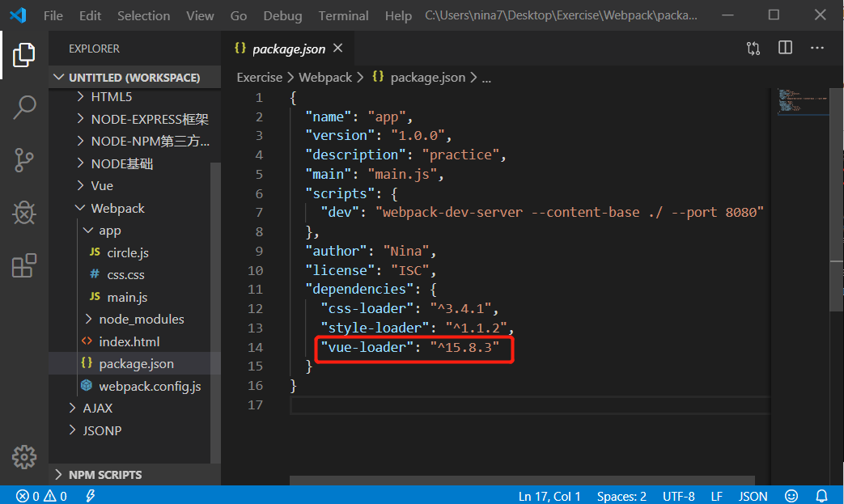This screenshot has width=844, height=504.
Task: Open the Edit menu
Action: point(90,15)
